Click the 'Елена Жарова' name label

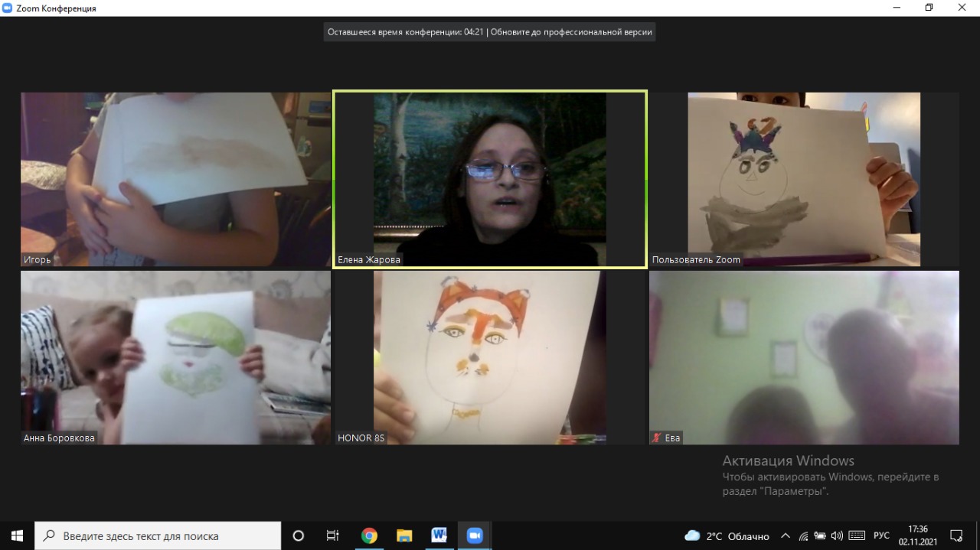pyautogui.click(x=369, y=260)
